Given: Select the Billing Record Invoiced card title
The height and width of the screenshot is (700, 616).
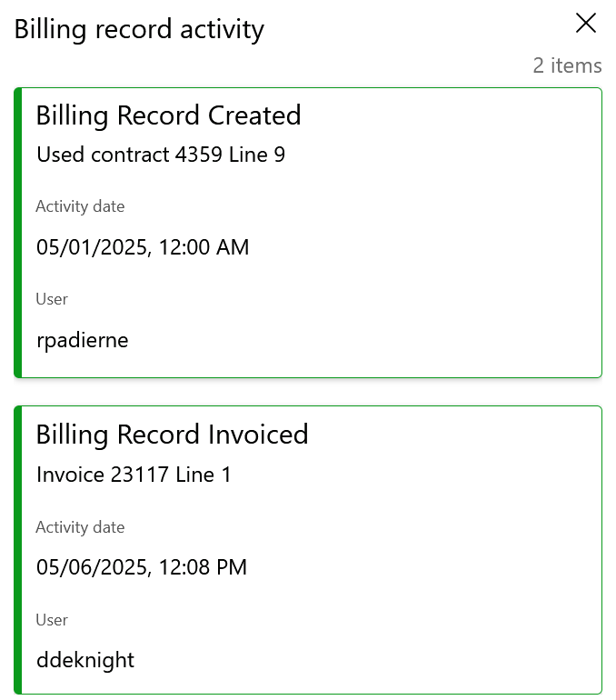Looking at the screenshot, I should coord(173,435).
